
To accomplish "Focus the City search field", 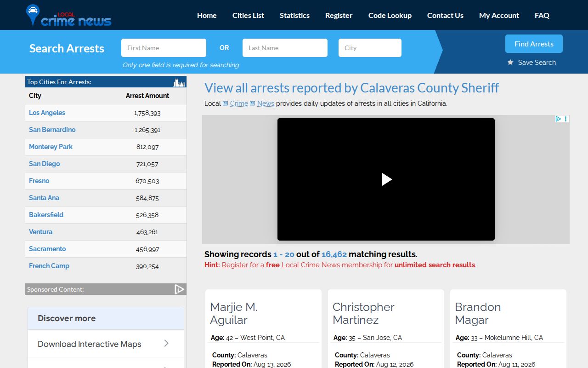I will pos(370,48).
